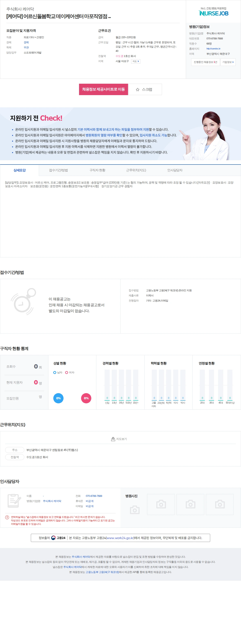Open the http://caredoc.kr homepage link
241x644 pixels.
(213, 49)
